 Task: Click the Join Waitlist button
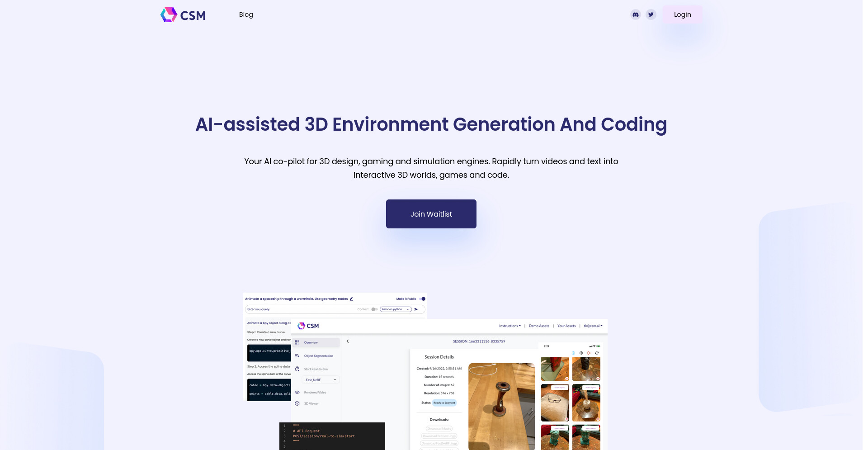[431, 214]
